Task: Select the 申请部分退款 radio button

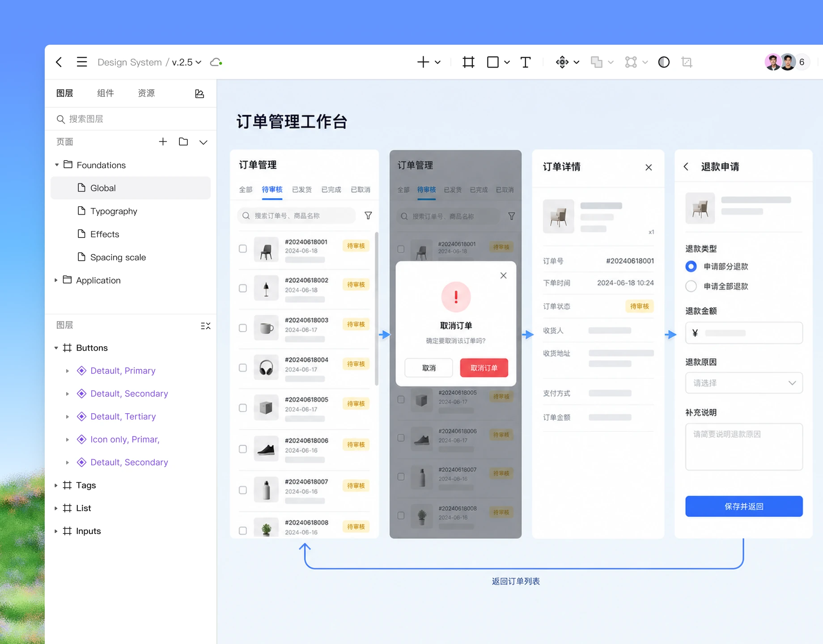Action: point(691,267)
